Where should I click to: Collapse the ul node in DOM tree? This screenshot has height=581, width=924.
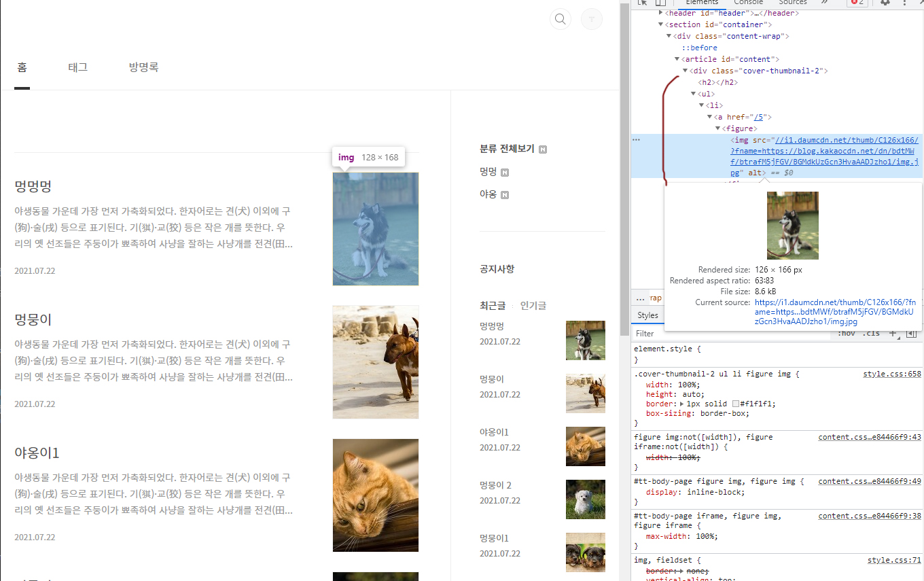[x=693, y=94]
